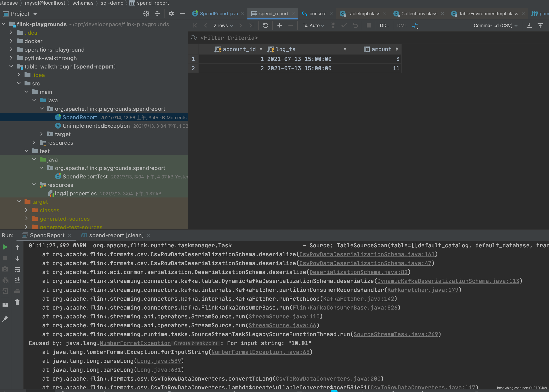Image resolution: width=549 pixels, height=392 pixels.
Task: Click the compare/transpose arrows icon next to DML
Action: tap(415, 25)
